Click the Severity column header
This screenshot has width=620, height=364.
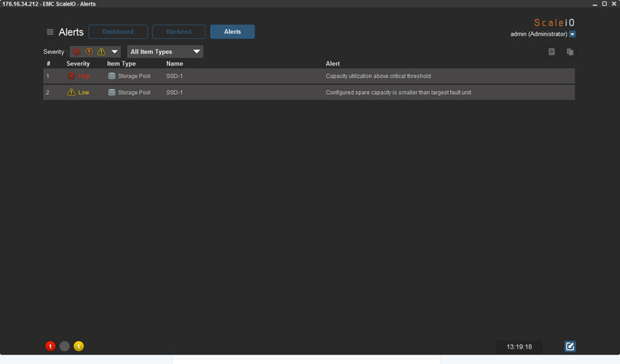click(78, 63)
